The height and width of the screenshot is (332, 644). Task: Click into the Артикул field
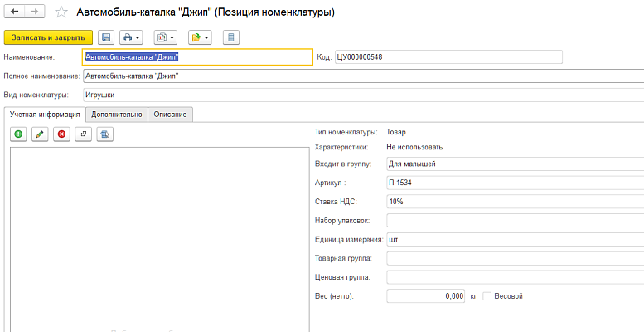[514, 182]
